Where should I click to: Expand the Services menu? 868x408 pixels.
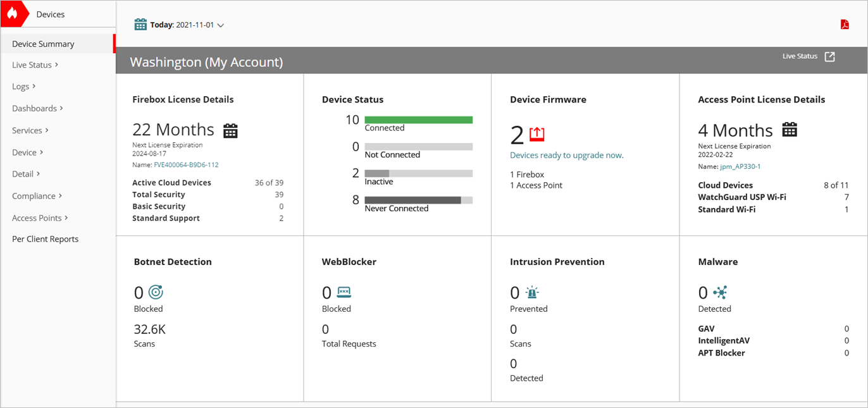pyautogui.click(x=29, y=130)
